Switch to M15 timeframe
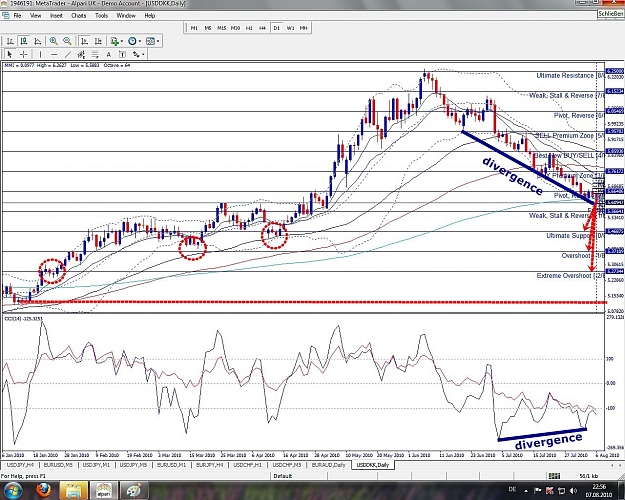 point(222,28)
